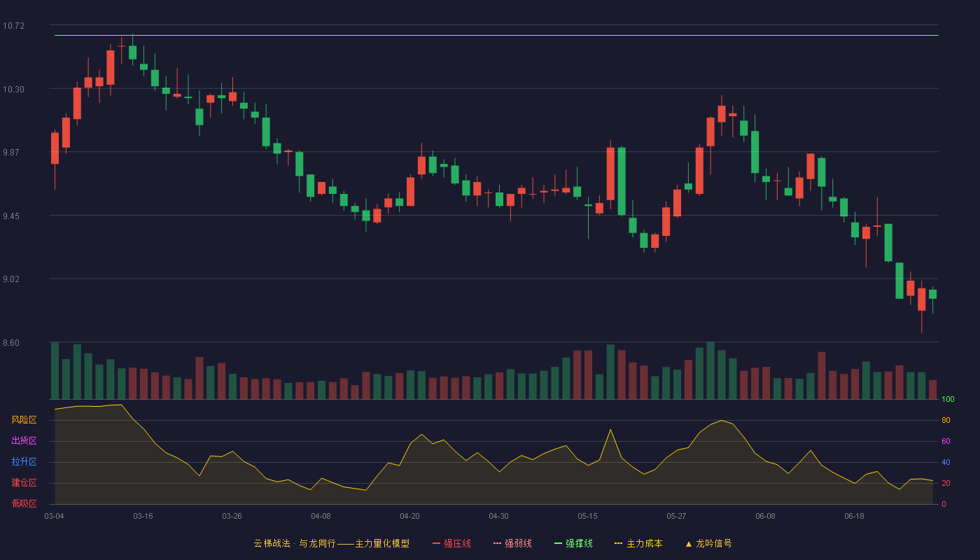This screenshot has height=560, width=980.
Task: Click the 04-08 date label
Action: coord(321,516)
